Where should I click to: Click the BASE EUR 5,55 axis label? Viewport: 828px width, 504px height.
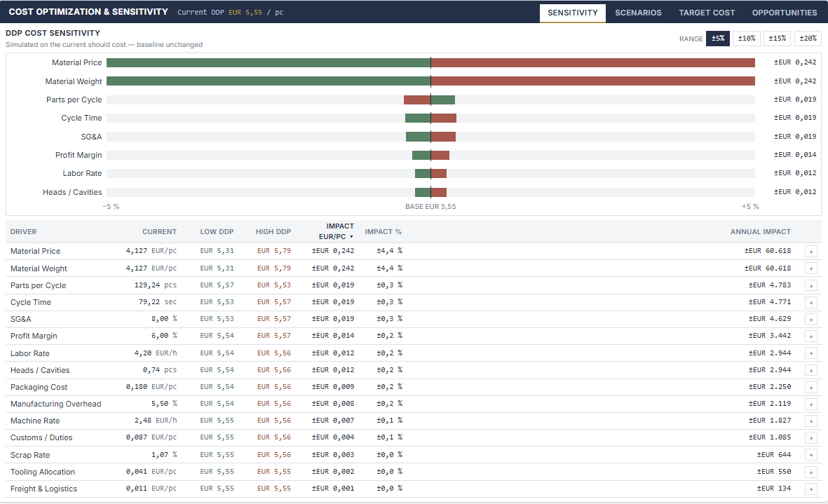(430, 206)
